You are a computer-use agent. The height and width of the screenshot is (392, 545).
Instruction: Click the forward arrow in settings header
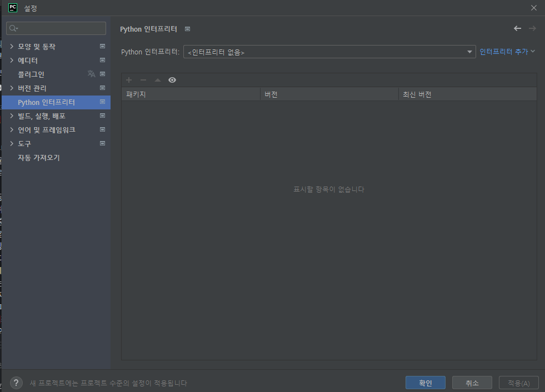click(x=532, y=28)
